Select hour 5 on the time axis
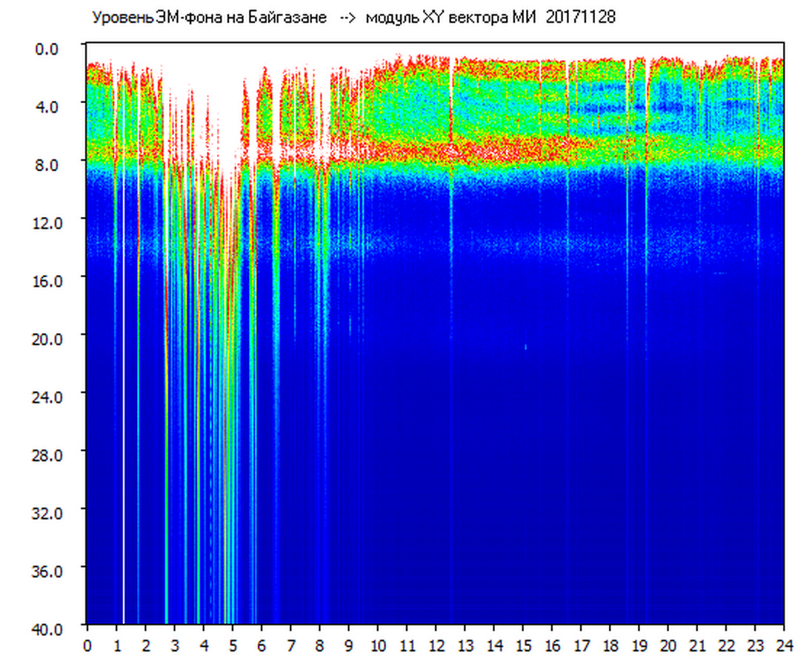 click(x=233, y=646)
